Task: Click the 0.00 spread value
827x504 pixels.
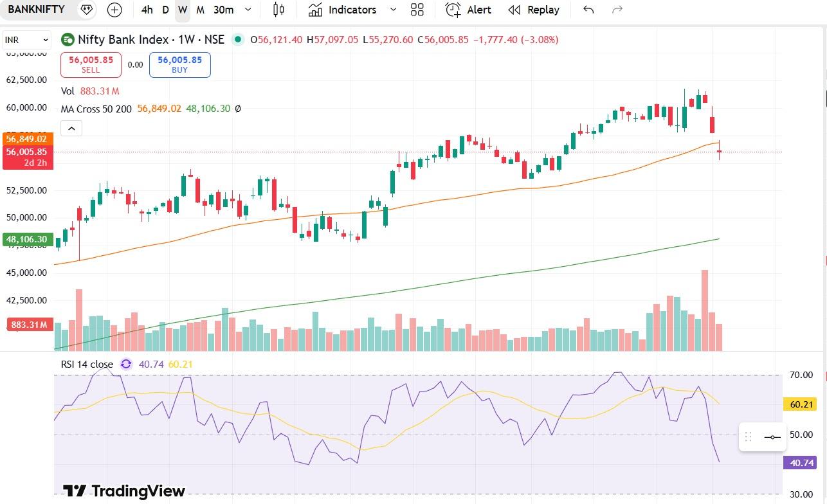Action: [x=135, y=64]
